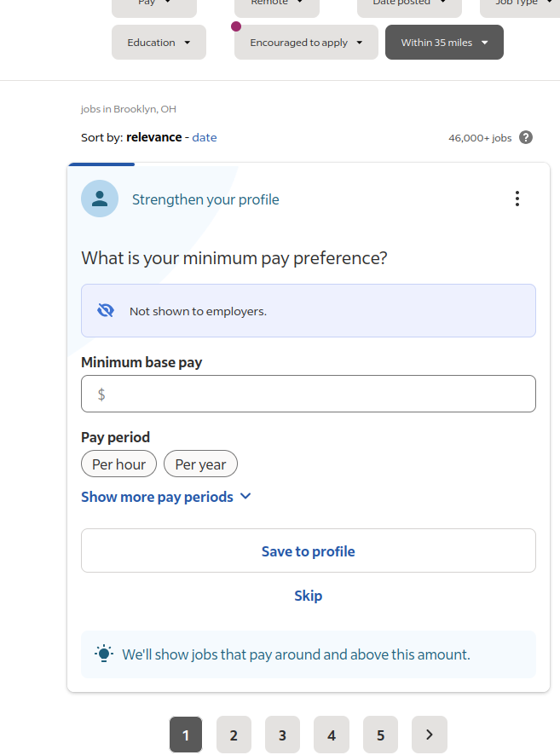Go to results page 2
560x755 pixels.
pyautogui.click(x=234, y=735)
